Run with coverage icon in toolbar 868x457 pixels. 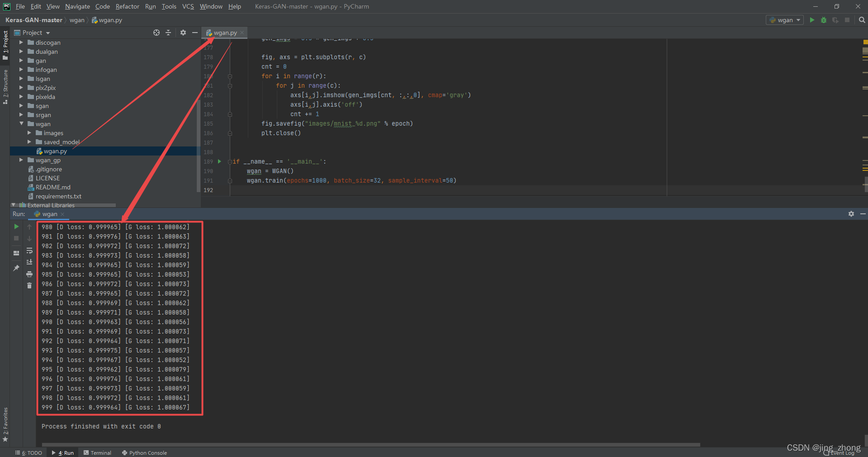[x=835, y=20]
